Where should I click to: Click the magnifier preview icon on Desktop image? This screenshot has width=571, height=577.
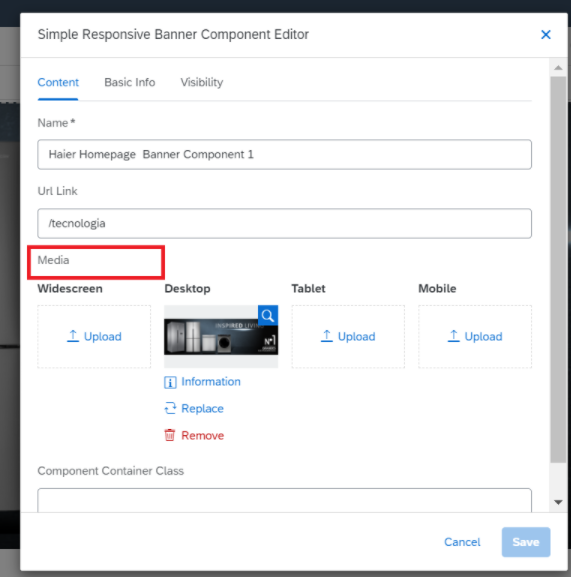268,315
